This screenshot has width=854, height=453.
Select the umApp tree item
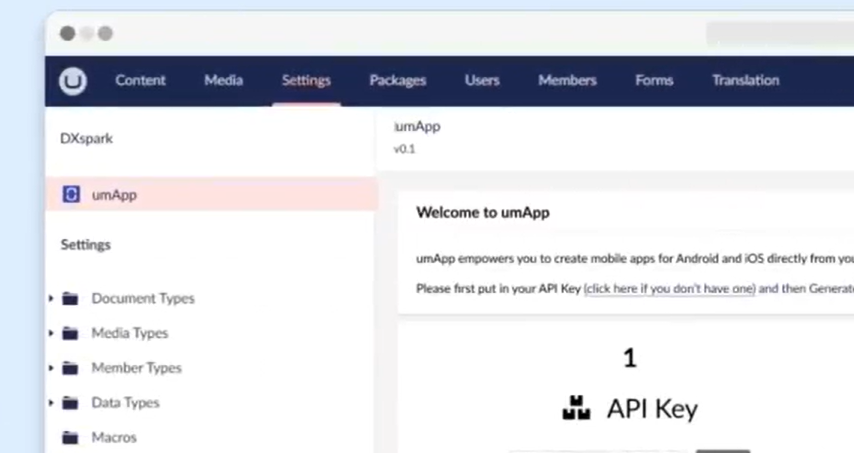212,194
